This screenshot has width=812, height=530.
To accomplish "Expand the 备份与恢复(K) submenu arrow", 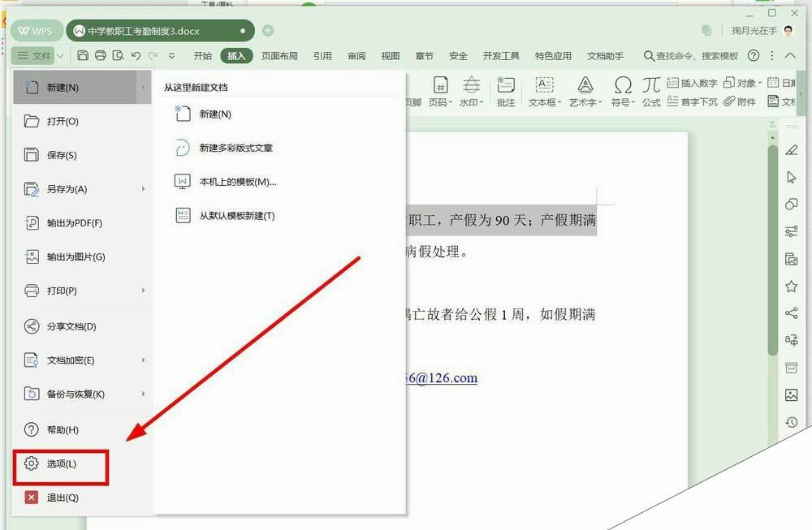I will tap(144, 394).
